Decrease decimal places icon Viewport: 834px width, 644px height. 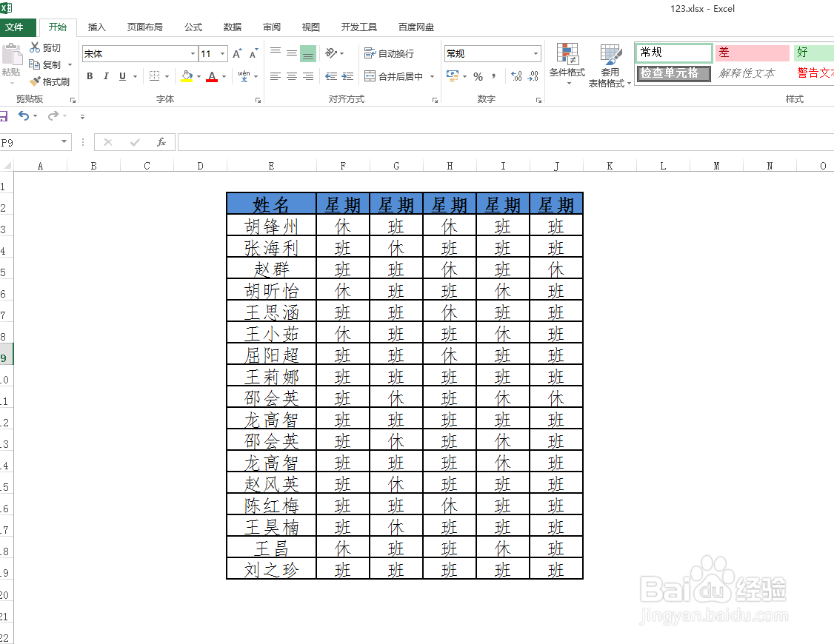(x=533, y=76)
